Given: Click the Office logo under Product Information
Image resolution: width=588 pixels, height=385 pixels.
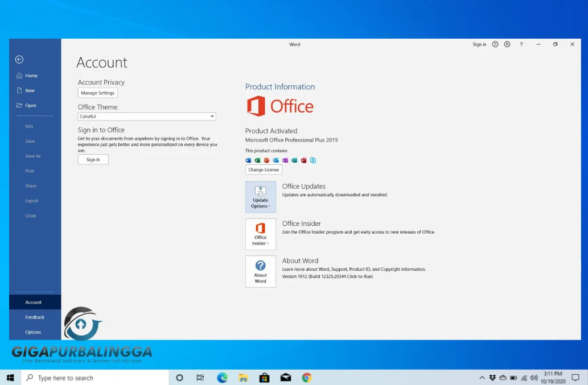Looking at the screenshot, I should (x=280, y=106).
